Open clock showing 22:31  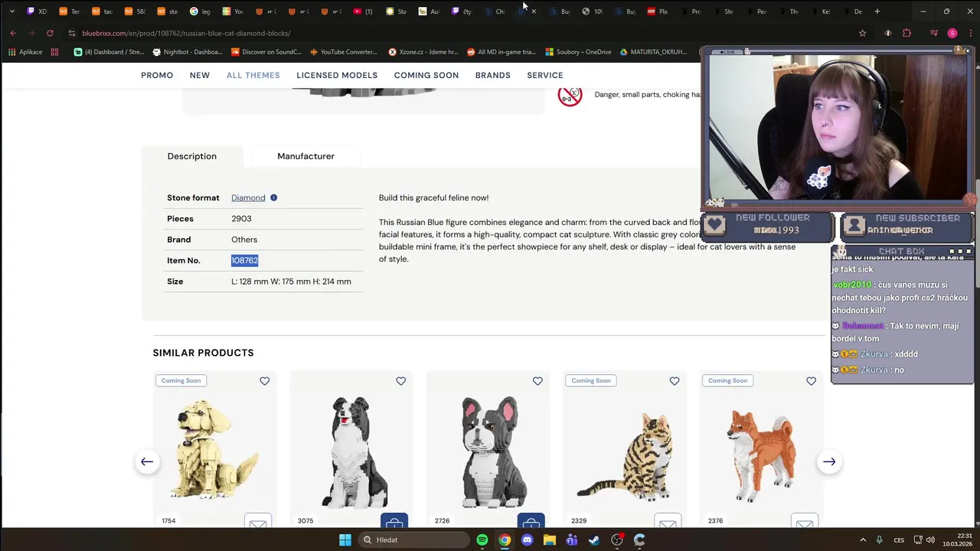click(x=958, y=540)
